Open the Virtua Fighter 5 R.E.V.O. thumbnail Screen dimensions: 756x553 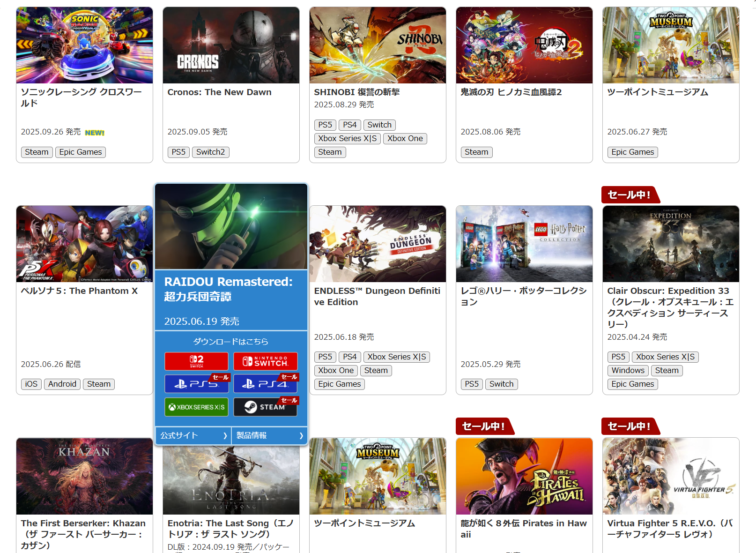pyautogui.click(x=671, y=476)
